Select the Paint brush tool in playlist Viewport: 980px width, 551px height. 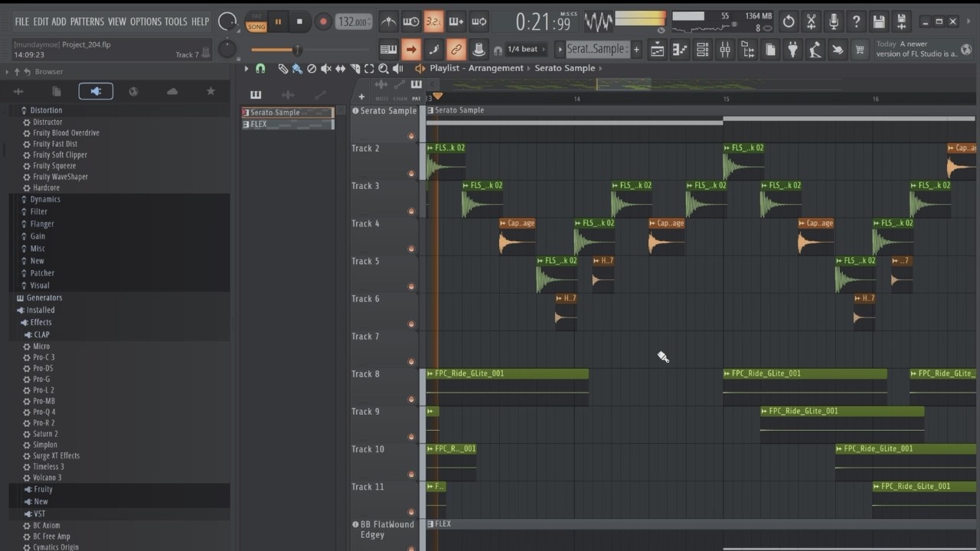[297, 69]
